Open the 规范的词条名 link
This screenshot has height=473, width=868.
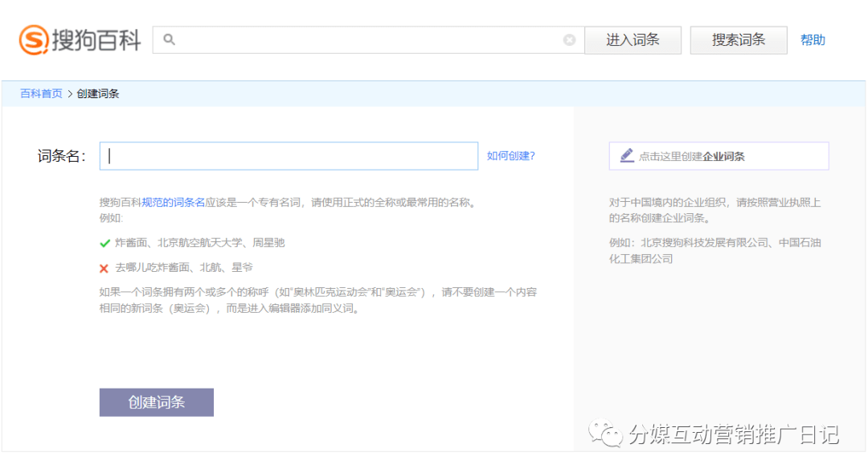pos(174,202)
